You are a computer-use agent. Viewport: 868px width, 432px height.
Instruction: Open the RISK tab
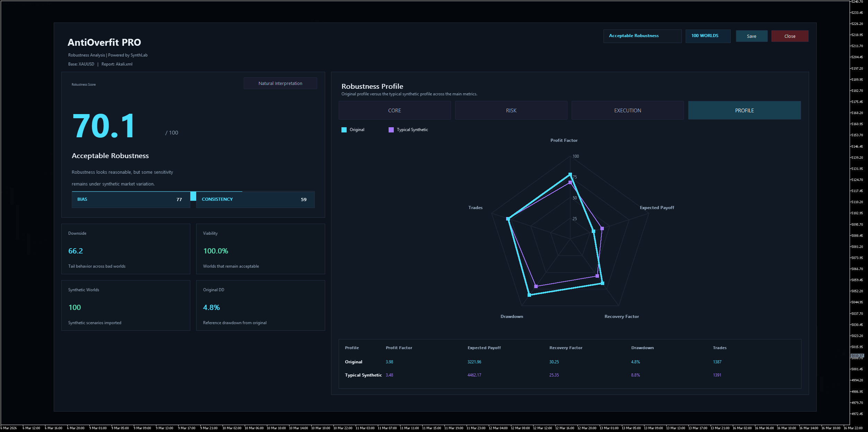pos(511,110)
